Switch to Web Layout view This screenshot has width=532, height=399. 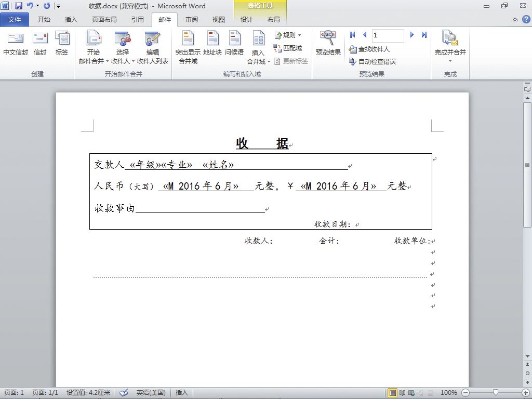411,393
